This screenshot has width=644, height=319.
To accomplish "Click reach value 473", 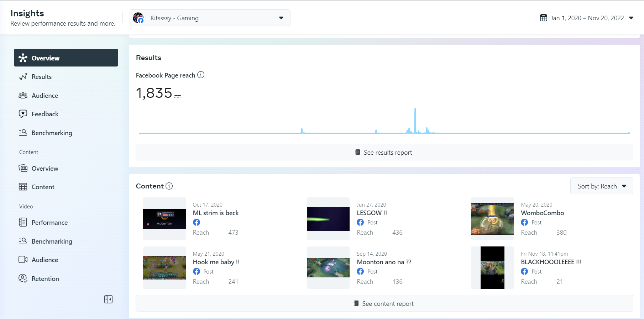I will point(233,233).
